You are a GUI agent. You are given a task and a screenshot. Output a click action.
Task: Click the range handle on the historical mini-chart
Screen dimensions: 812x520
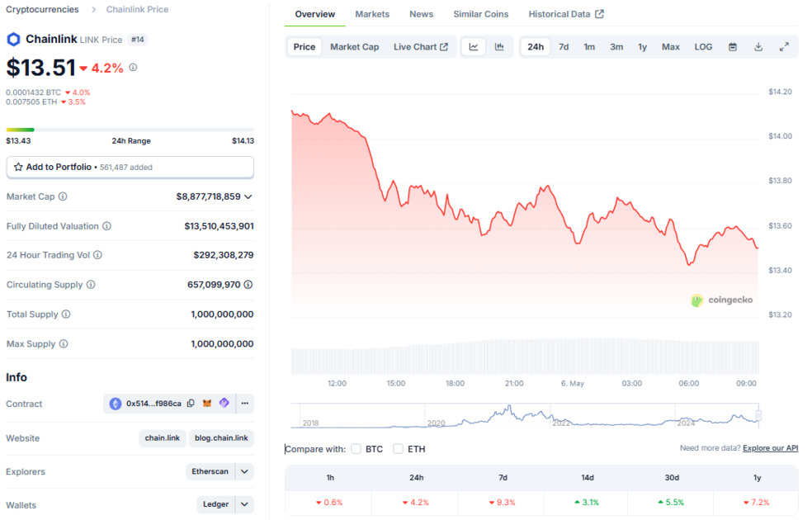tap(758, 415)
